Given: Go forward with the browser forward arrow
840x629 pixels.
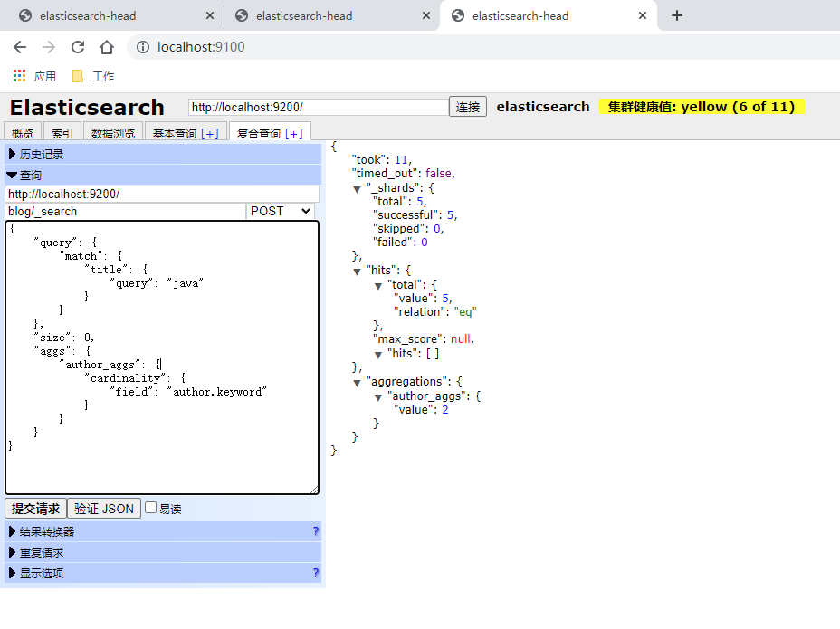Looking at the screenshot, I should pyautogui.click(x=49, y=47).
